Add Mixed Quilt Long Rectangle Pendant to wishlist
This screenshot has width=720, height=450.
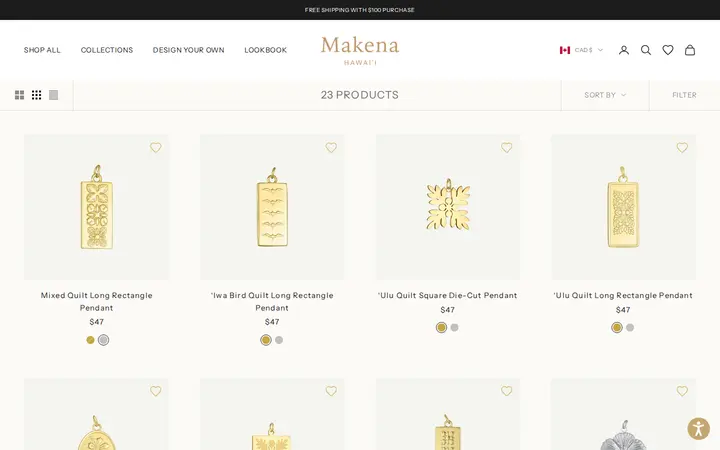pos(156,147)
